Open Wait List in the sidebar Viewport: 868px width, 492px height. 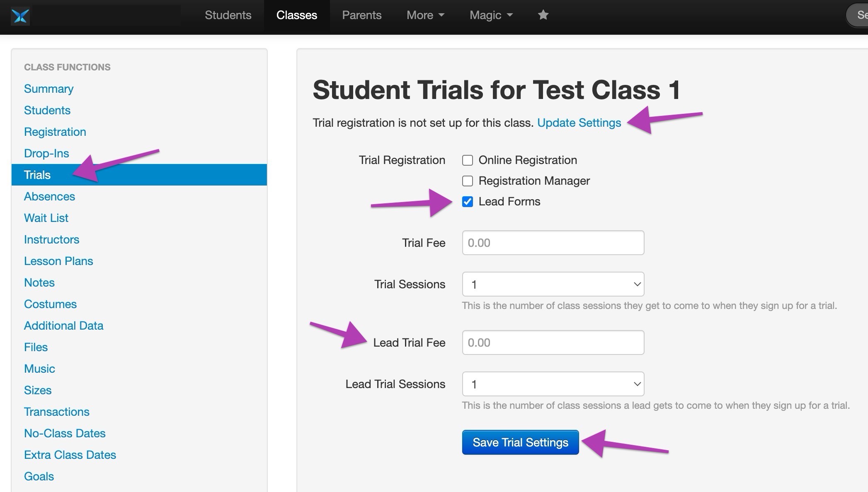coord(46,218)
